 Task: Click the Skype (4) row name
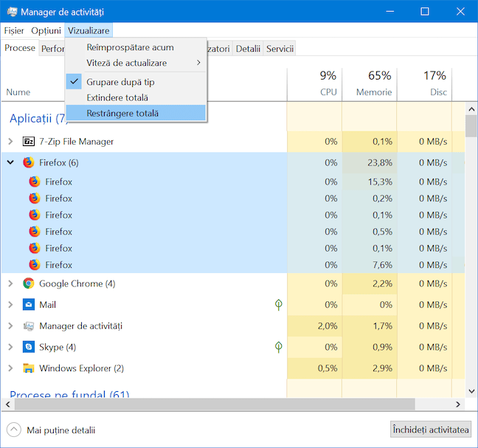coord(58,348)
